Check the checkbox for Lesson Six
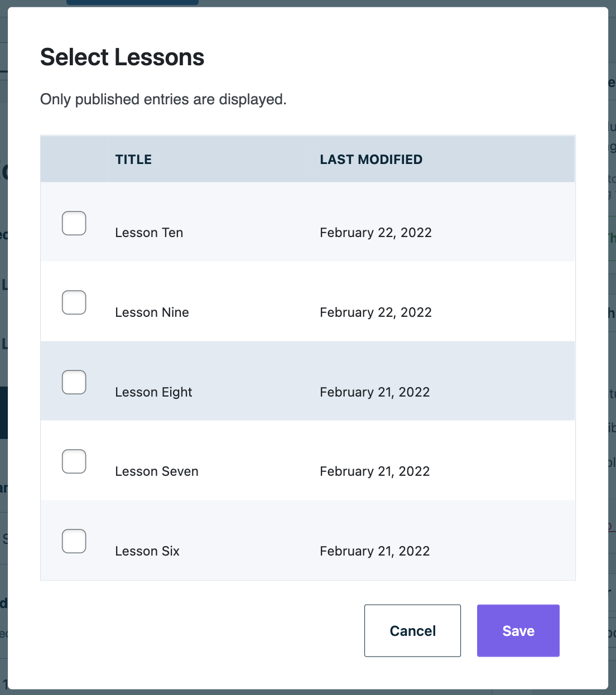This screenshot has height=695, width=616. (73, 540)
